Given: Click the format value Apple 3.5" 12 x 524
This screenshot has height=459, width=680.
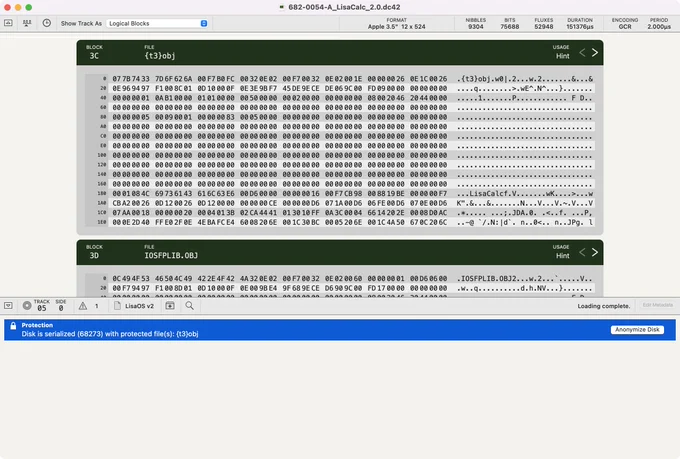Looking at the screenshot, I should (x=396, y=26).
